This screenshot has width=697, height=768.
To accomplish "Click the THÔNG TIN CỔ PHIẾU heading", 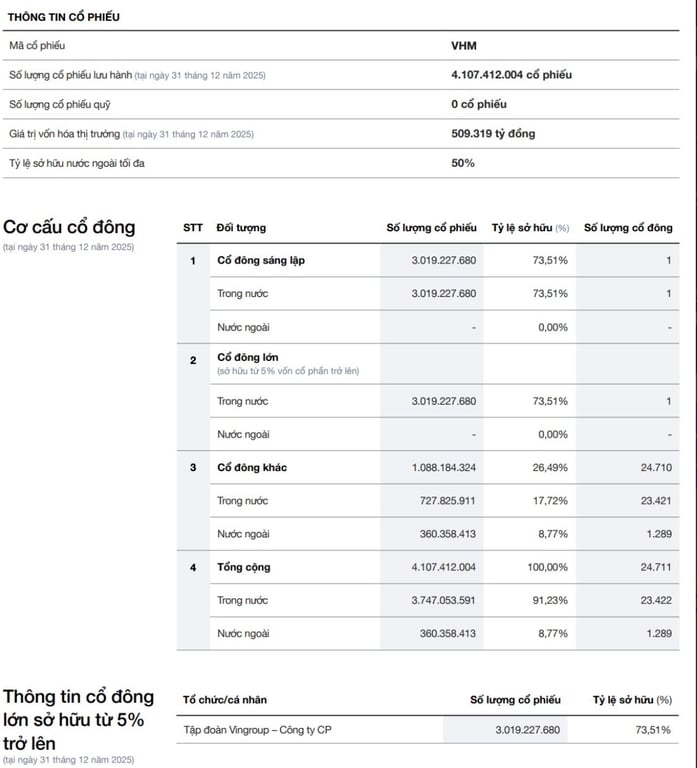I will point(64,17).
